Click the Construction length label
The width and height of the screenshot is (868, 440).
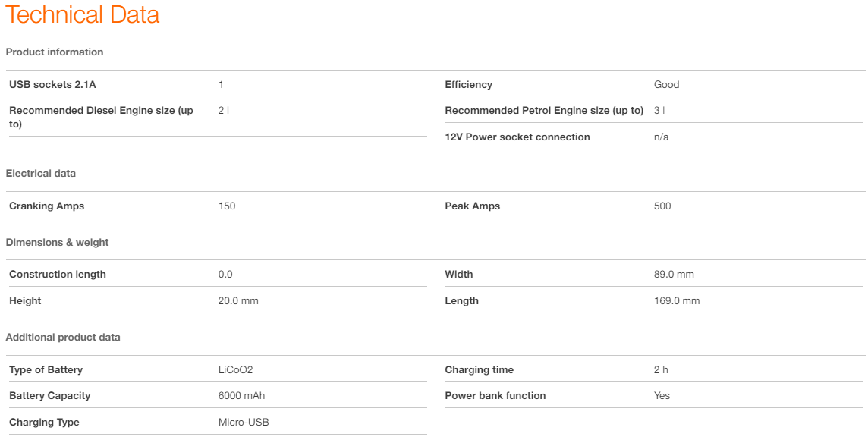point(58,275)
